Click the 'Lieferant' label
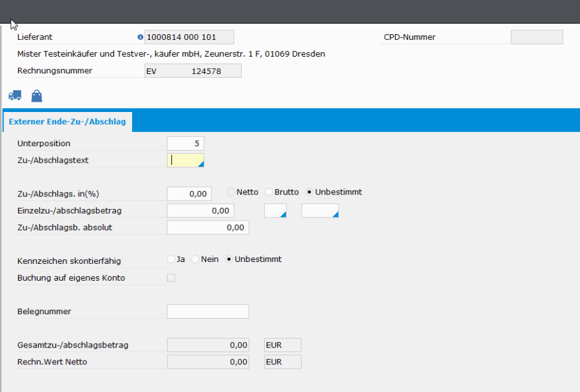The width and height of the screenshot is (580, 392). point(35,37)
